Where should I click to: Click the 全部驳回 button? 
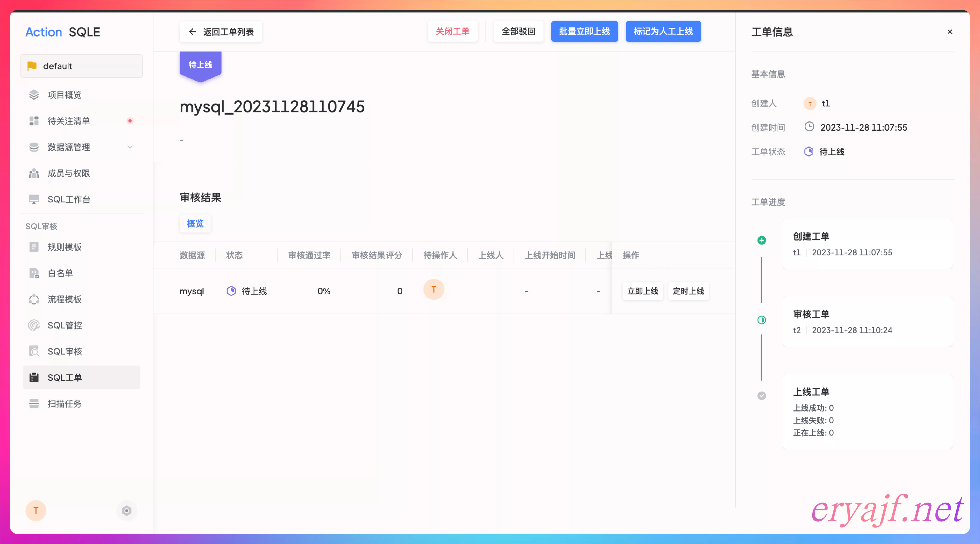point(519,32)
